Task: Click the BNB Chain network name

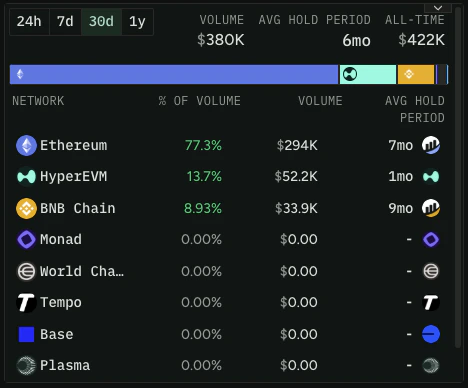Action: click(x=78, y=208)
